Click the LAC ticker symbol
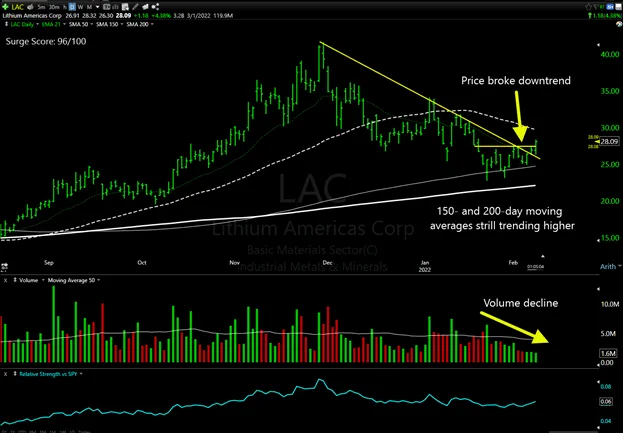 click(x=18, y=7)
